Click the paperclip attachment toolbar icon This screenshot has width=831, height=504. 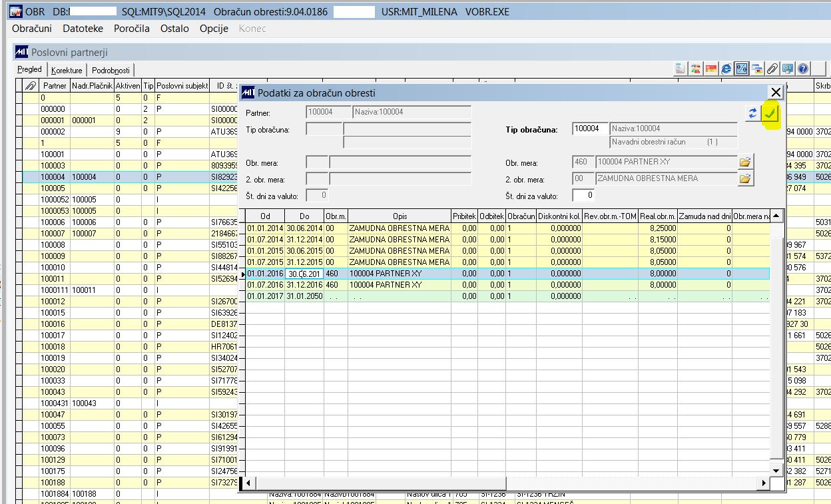pos(772,69)
